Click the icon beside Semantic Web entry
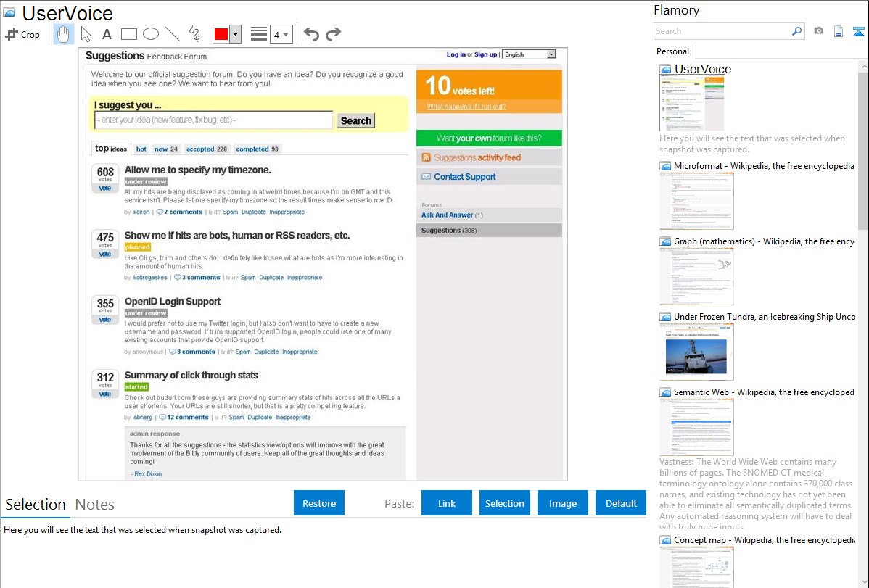The height and width of the screenshot is (588, 869). [665, 392]
